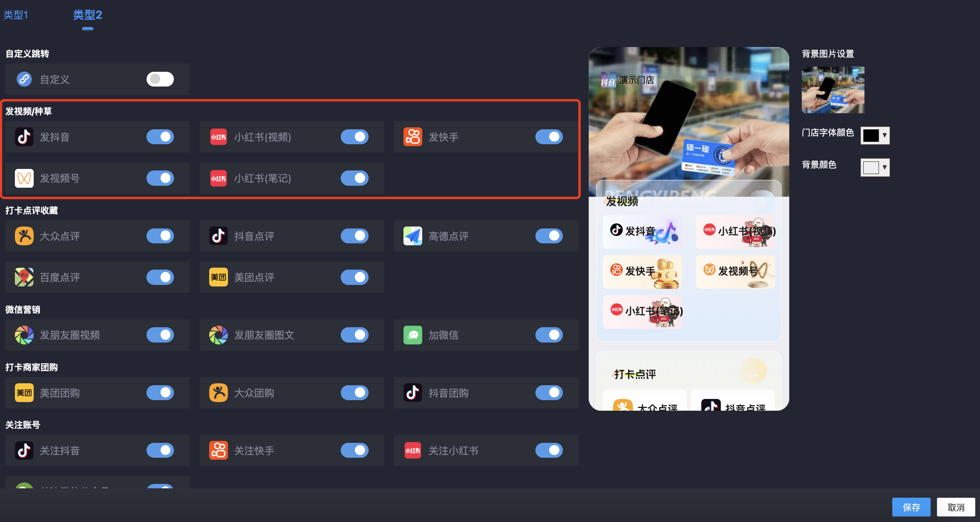The height and width of the screenshot is (522, 980).
Task: Select the 类型2 tab
Action: coord(87,15)
